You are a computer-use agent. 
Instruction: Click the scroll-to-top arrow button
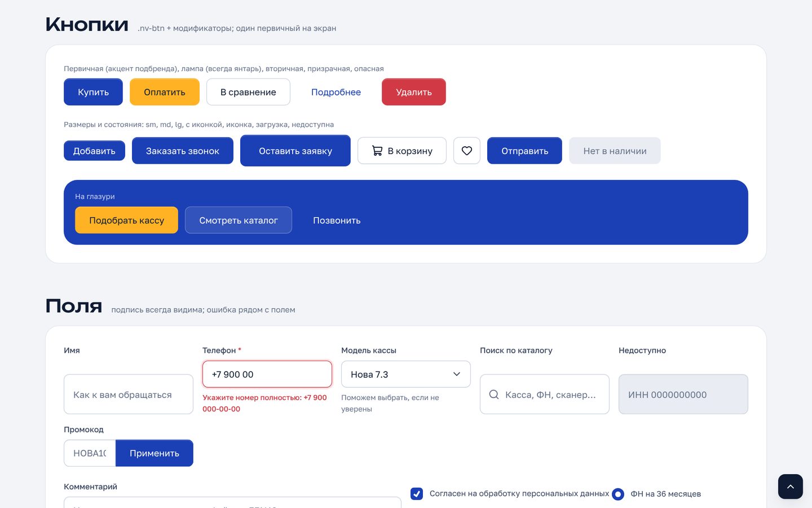pos(791,487)
